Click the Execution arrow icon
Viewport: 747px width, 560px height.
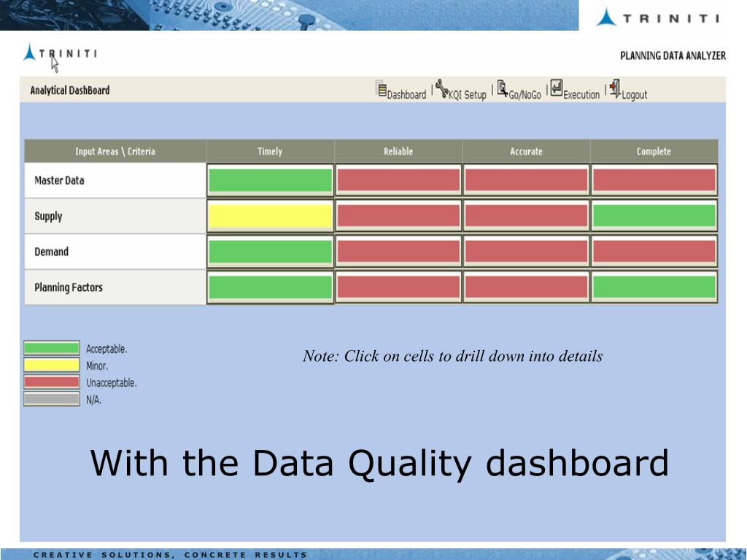pos(557,88)
